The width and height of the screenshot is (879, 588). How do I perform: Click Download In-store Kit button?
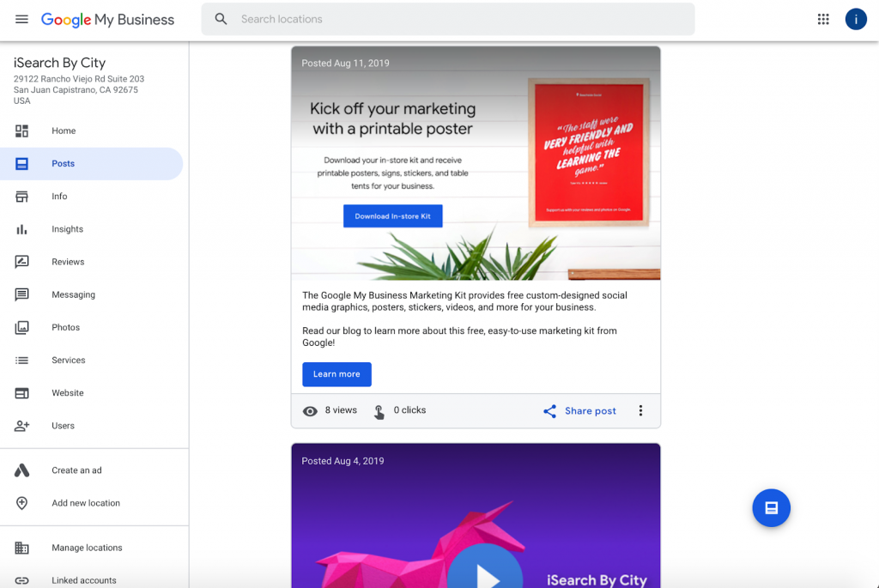click(x=392, y=216)
